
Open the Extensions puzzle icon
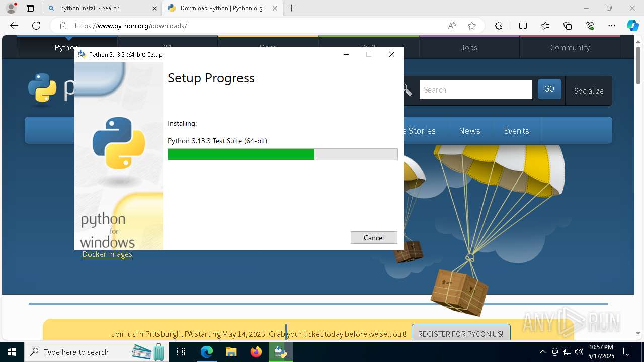(x=499, y=26)
